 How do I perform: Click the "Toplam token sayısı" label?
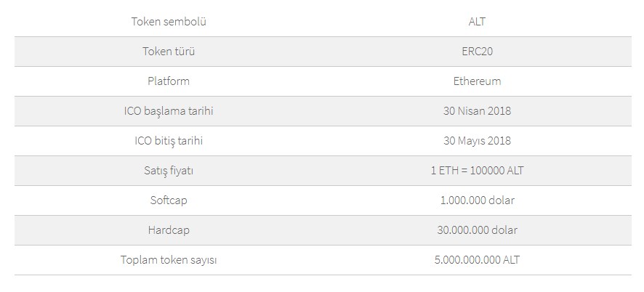coord(169,260)
